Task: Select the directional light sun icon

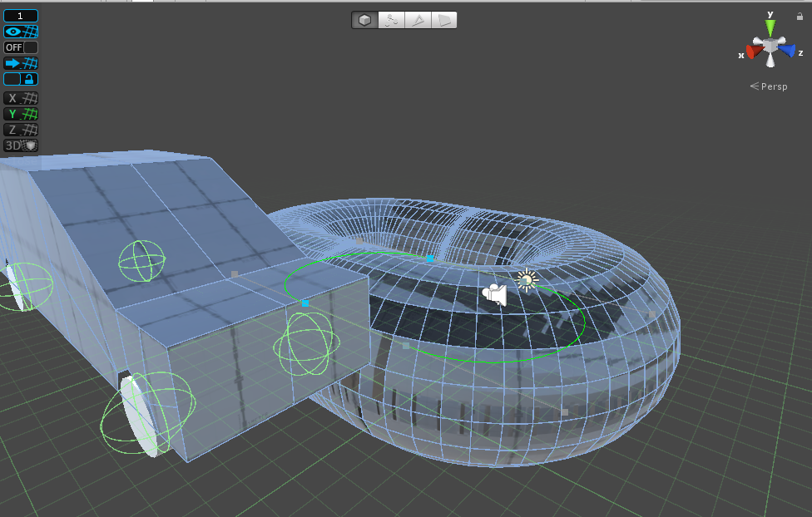Action: pyautogui.click(x=527, y=280)
